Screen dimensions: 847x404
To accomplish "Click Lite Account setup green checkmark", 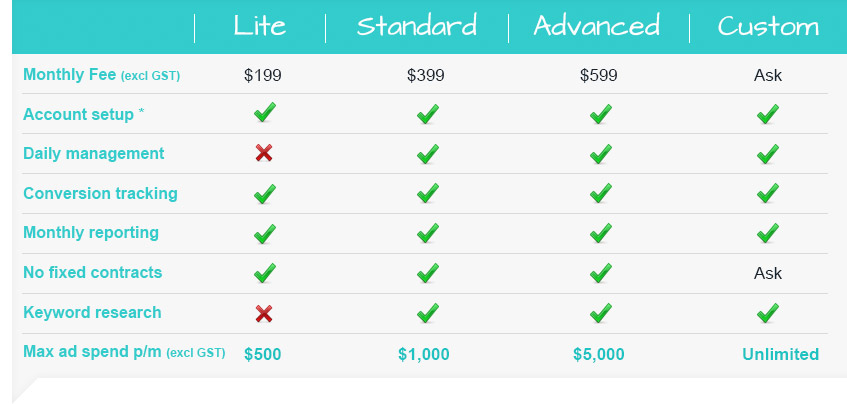I will (x=265, y=113).
